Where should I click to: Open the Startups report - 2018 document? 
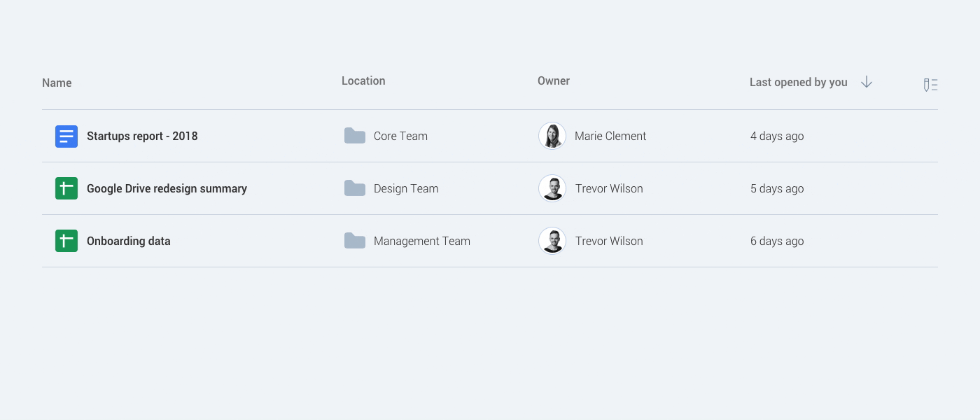(x=142, y=136)
